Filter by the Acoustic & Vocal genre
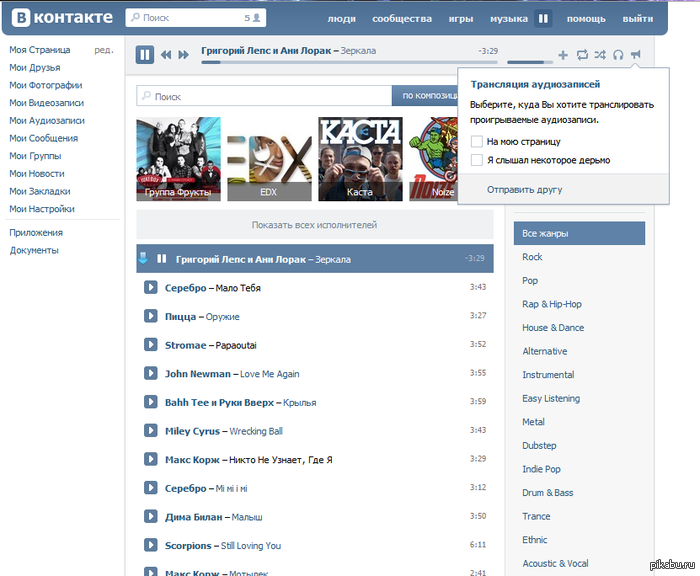The width and height of the screenshot is (700, 576). point(555,563)
